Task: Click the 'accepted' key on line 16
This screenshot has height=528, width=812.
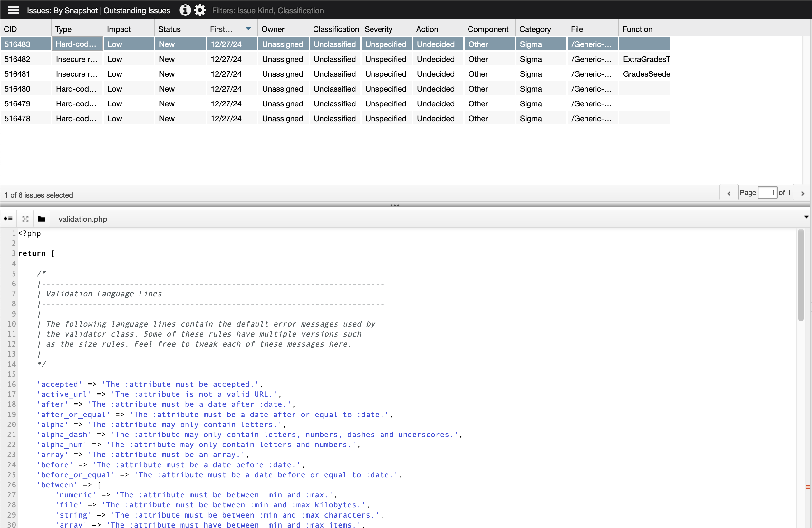Action: tap(59, 384)
